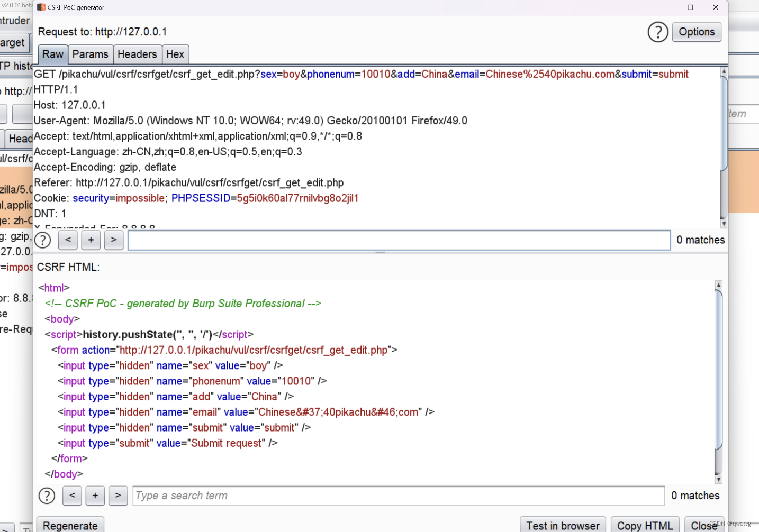Click scroll-up arrow of CSRF HTML pane
The image size is (759, 532).
point(718,285)
